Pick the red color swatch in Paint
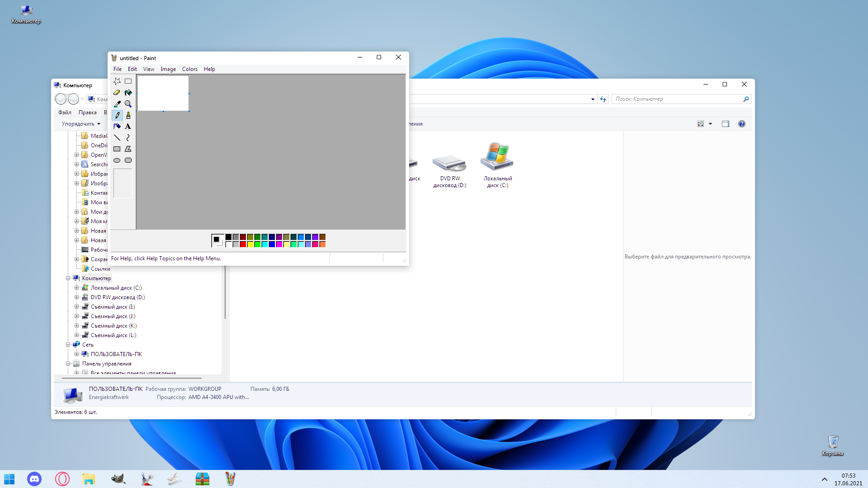Viewport: 868px width, 488px height. click(243, 244)
